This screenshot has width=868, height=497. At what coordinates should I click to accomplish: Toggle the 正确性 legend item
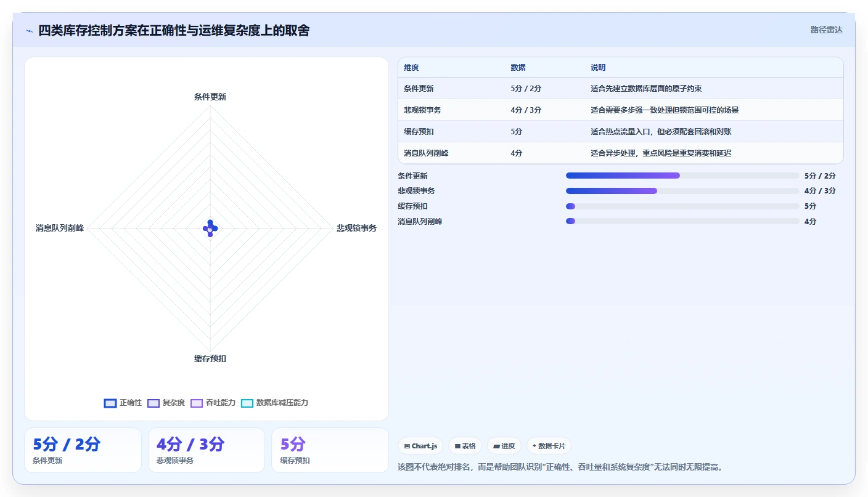pos(123,403)
